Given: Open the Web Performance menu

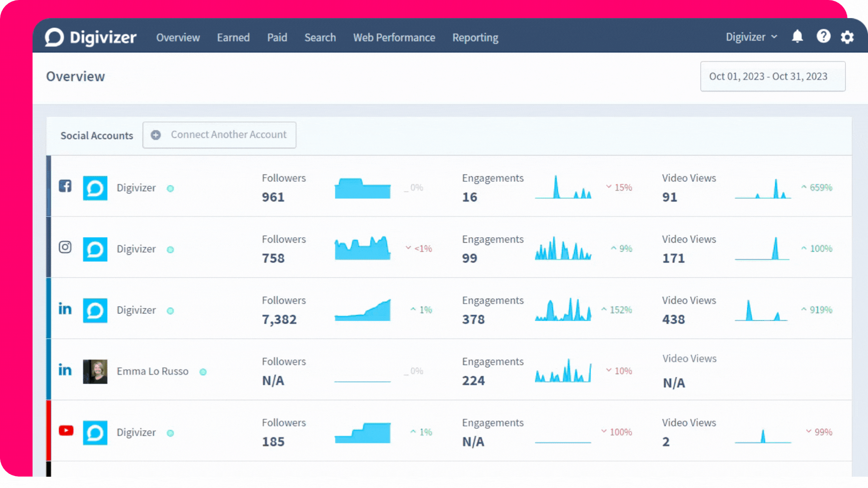Looking at the screenshot, I should pos(394,38).
